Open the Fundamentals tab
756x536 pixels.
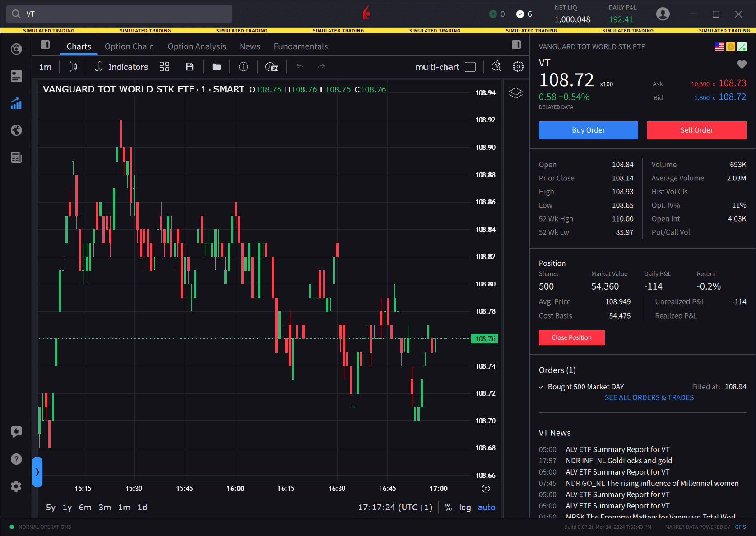301,46
